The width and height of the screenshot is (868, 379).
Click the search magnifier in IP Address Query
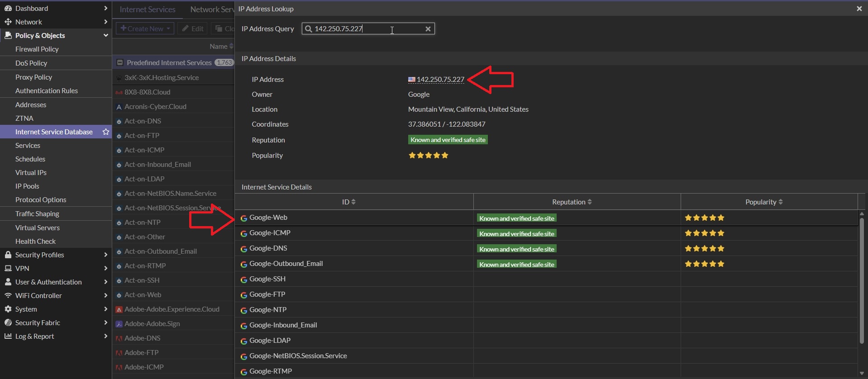(x=309, y=29)
